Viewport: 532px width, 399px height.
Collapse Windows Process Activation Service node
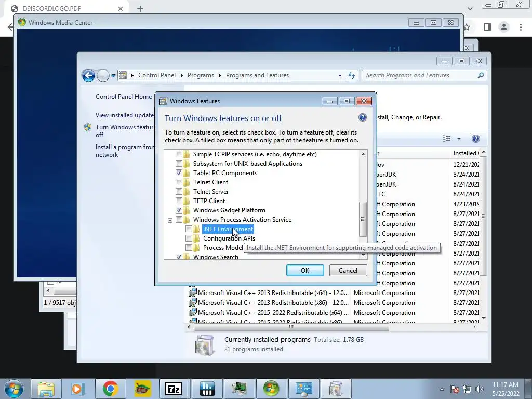[x=170, y=220]
